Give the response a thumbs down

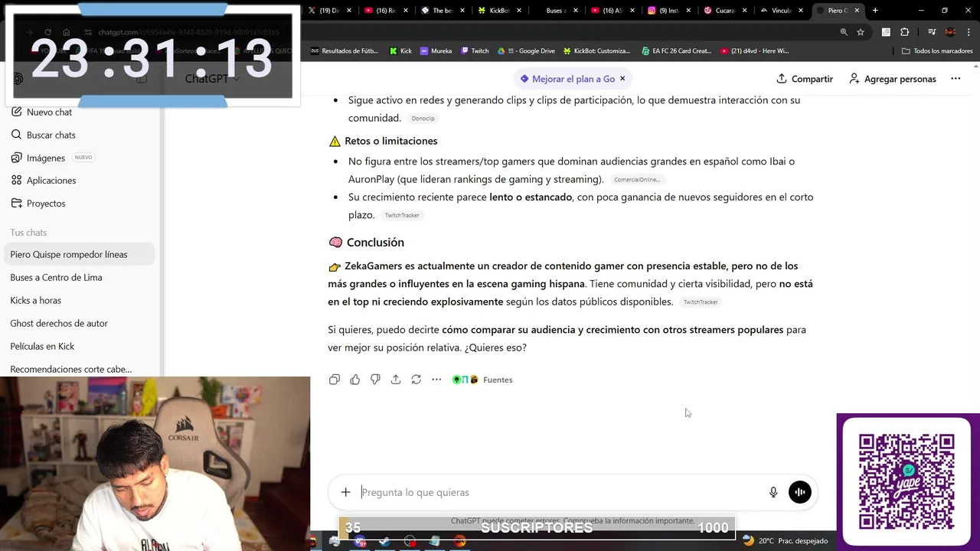375,380
